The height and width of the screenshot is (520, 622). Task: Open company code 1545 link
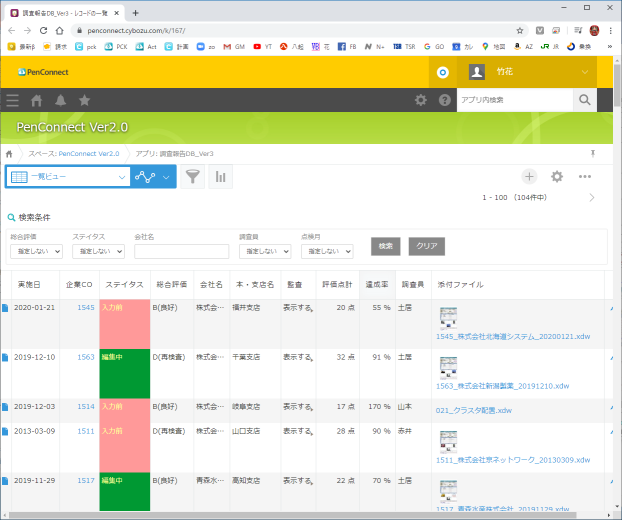tap(86, 308)
